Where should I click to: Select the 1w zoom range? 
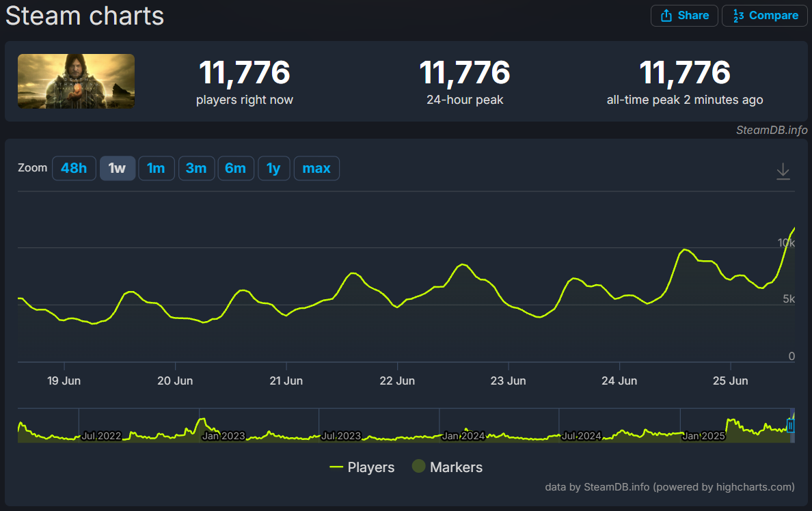pos(117,168)
